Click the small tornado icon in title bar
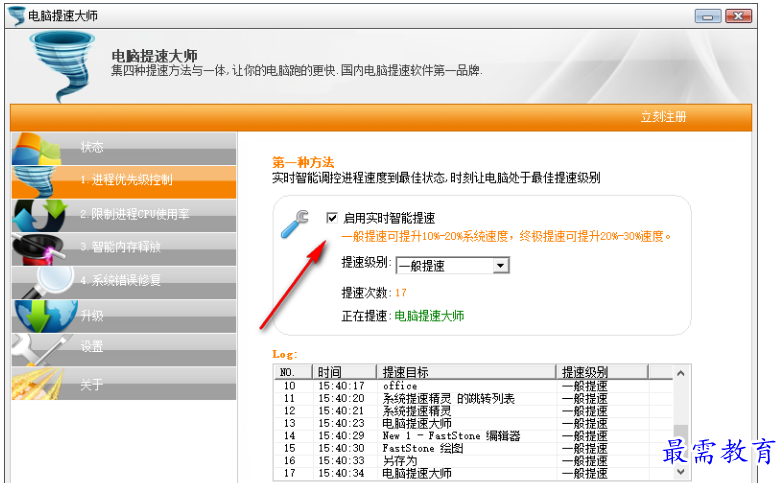The height and width of the screenshot is (483, 784). (17, 16)
